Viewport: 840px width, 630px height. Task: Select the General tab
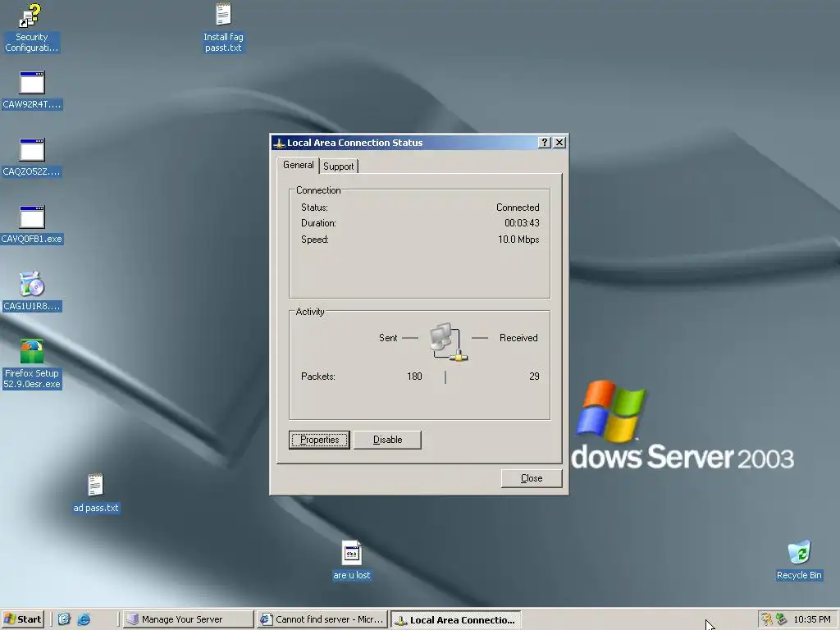[x=299, y=165]
